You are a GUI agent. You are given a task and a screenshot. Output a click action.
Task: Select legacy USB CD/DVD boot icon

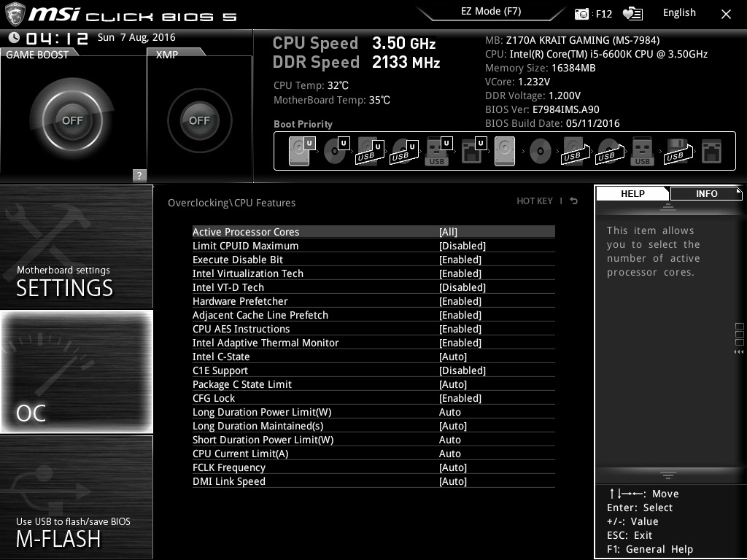610,151
